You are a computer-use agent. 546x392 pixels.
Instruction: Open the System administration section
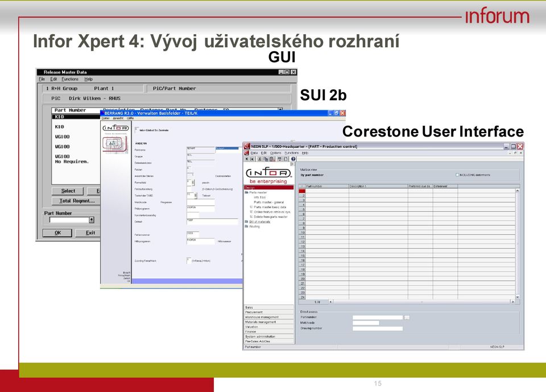269,337
